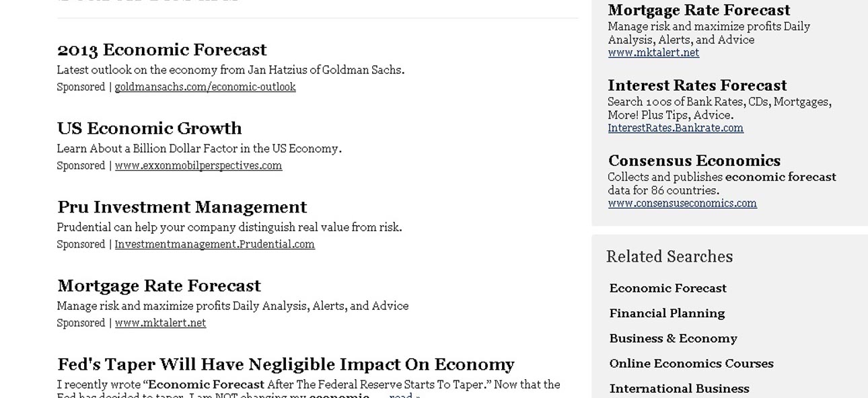Click www.mktalert.net under the main Sponsored result
Viewport: 868px width, 398px height.
(160, 323)
